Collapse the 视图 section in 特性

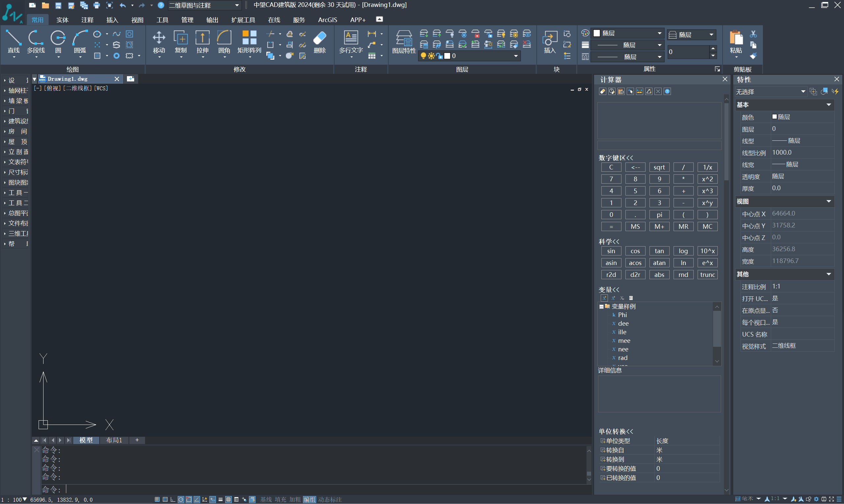[x=829, y=201]
